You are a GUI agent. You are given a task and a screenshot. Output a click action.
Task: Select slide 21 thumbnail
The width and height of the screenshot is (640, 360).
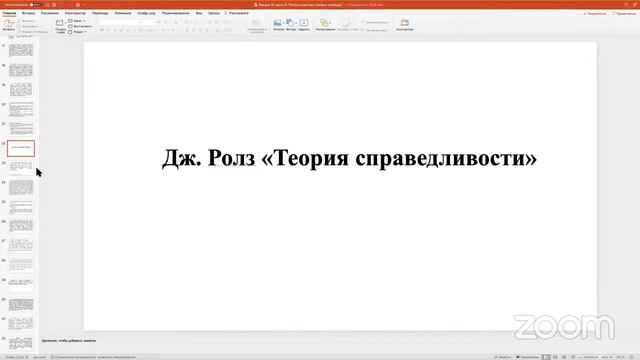[21, 129]
